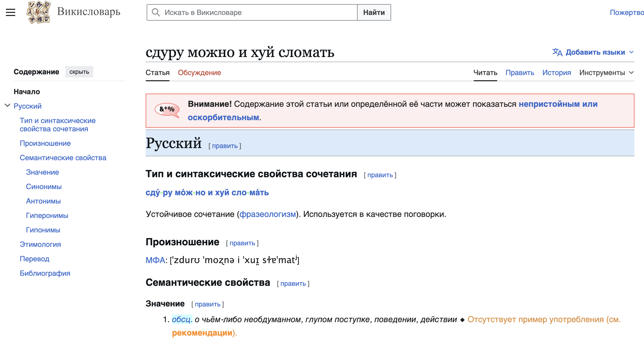Open the История tab
The height and width of the screenshot is (341, 644).
click(x=556, y=73)
